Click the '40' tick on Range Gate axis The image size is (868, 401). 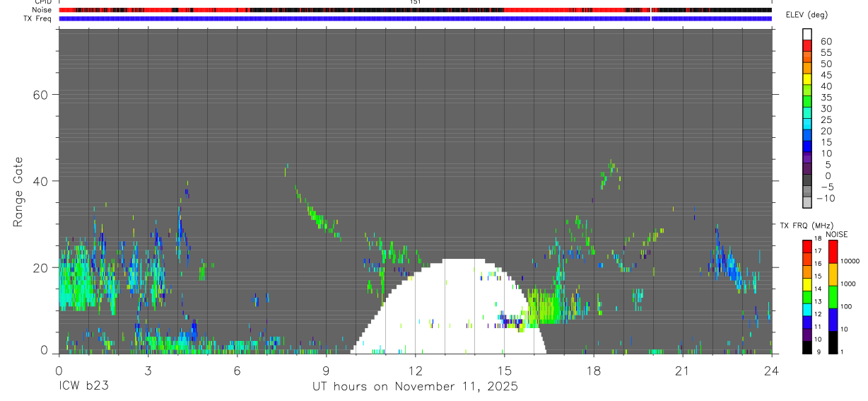[x=42, y=181]
